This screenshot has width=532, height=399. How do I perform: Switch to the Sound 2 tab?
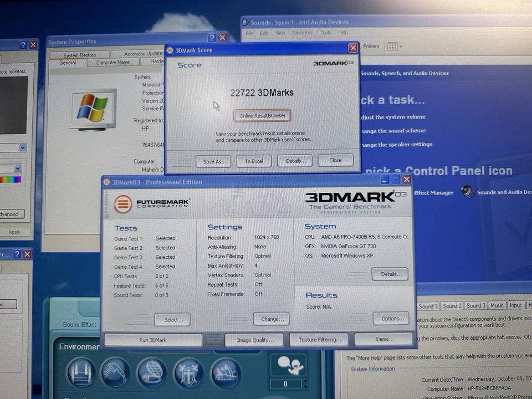[x=452, y=305]
